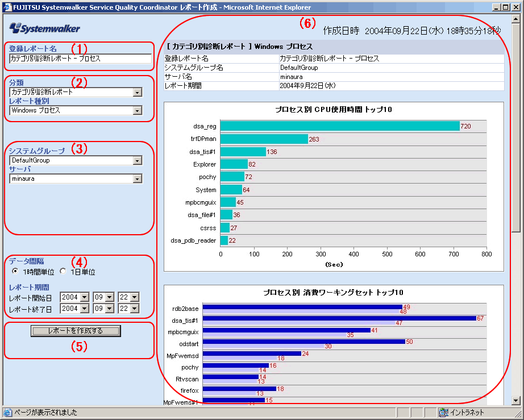524x420 pixels.
Task: Click the vertical scrollbar up arrow
Action: click(515, 20)
